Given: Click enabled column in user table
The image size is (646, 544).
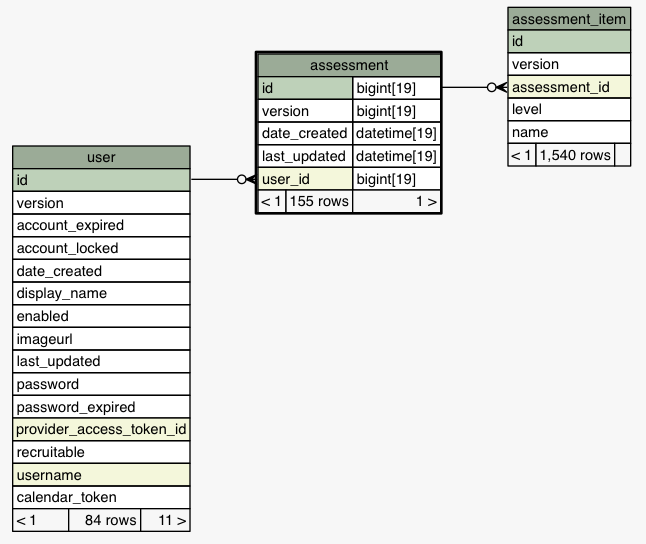Looking at the screenshot, I should tap(101, 316).
